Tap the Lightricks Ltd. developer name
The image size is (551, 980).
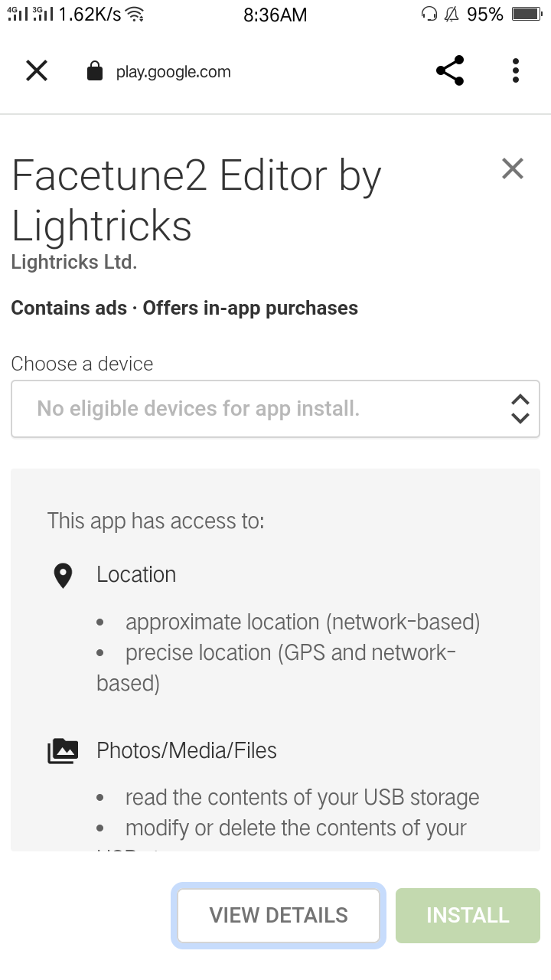74,262
